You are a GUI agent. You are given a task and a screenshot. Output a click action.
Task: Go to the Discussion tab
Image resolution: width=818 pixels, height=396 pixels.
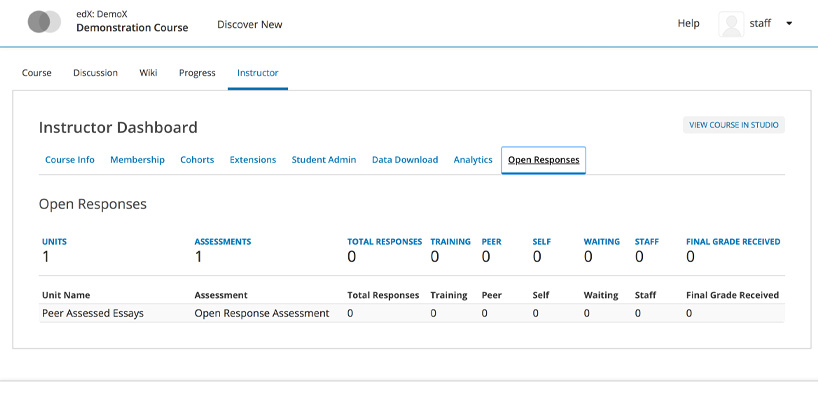[x=95, y=73]
